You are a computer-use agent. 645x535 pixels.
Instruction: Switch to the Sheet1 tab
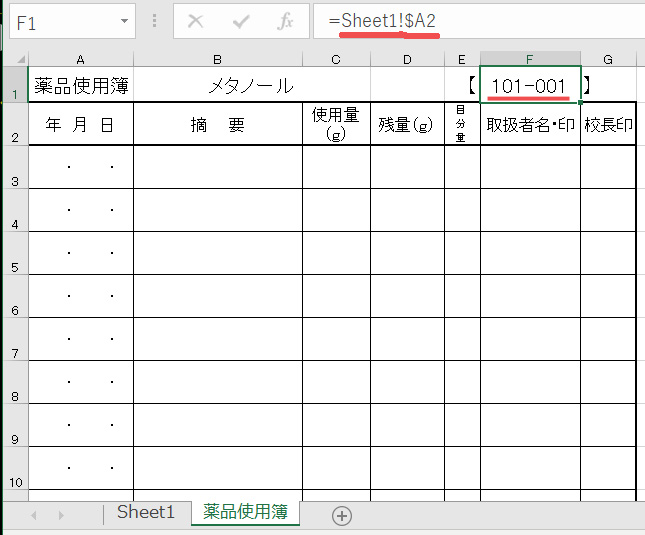(145, 512)
